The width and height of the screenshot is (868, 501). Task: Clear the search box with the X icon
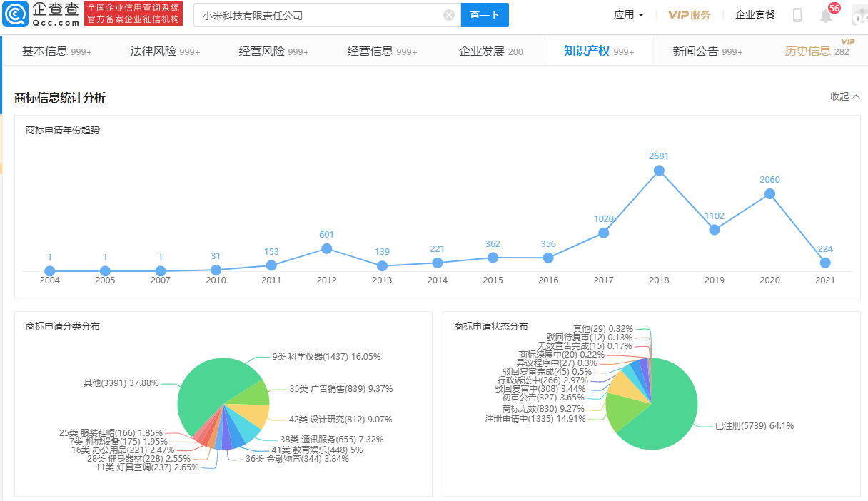coord(449,15)
